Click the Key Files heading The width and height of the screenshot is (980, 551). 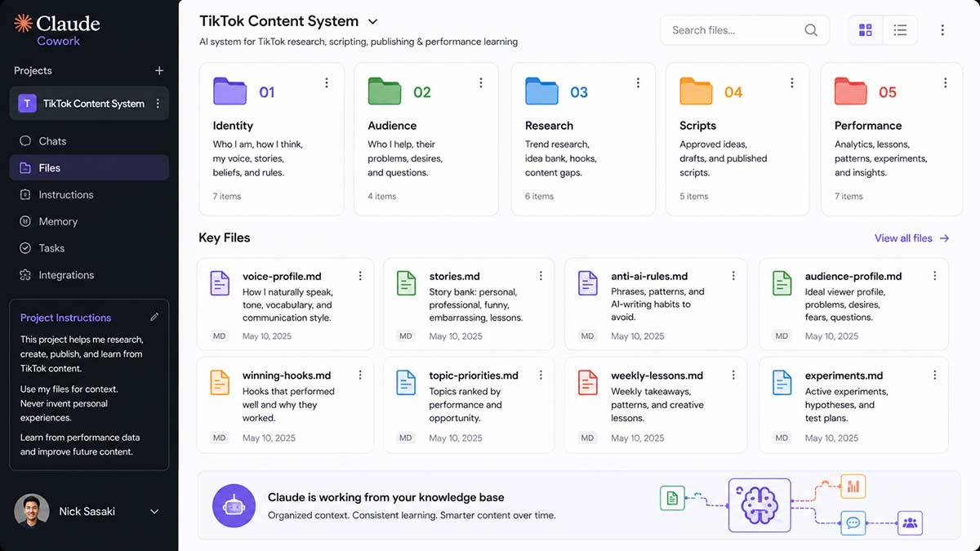pos(225,238)
